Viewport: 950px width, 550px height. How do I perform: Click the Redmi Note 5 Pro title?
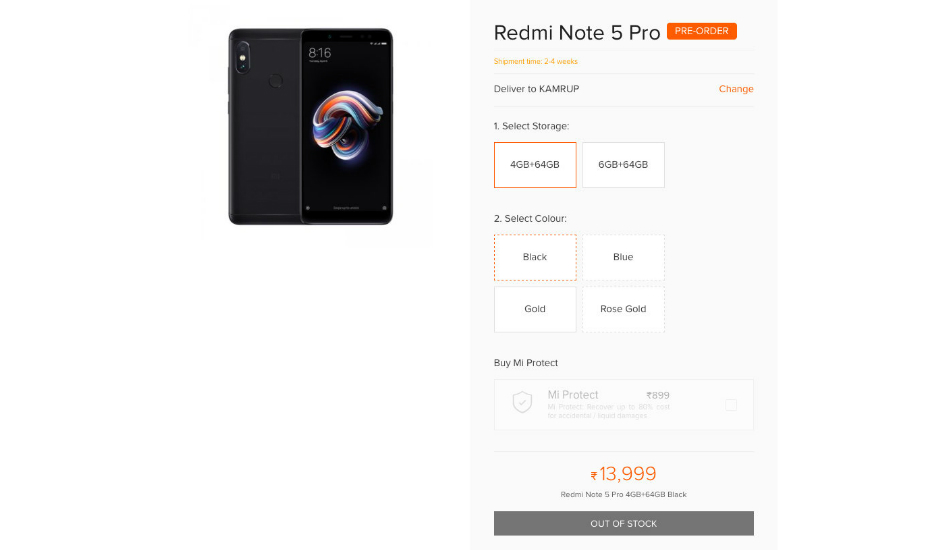[577, 33]
